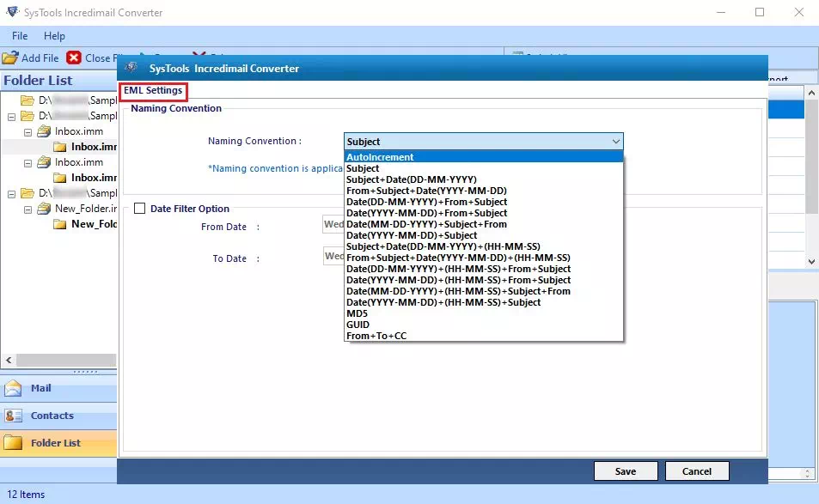The image size is (819, 504).
Task: Click the Add File folder icon
Action: click(x=10, y=58)
